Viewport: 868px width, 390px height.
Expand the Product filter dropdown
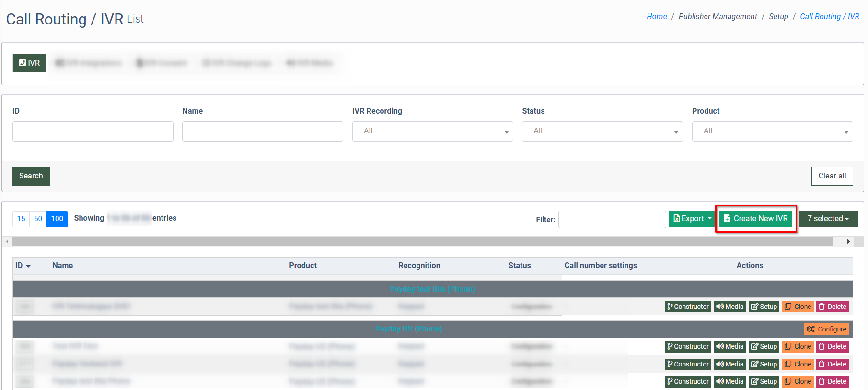pos(772,131)
